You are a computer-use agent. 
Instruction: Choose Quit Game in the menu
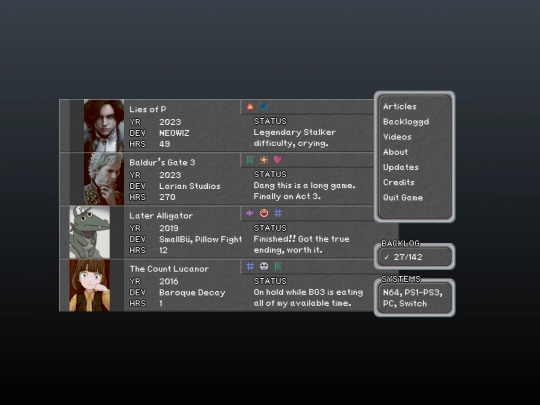403,197
